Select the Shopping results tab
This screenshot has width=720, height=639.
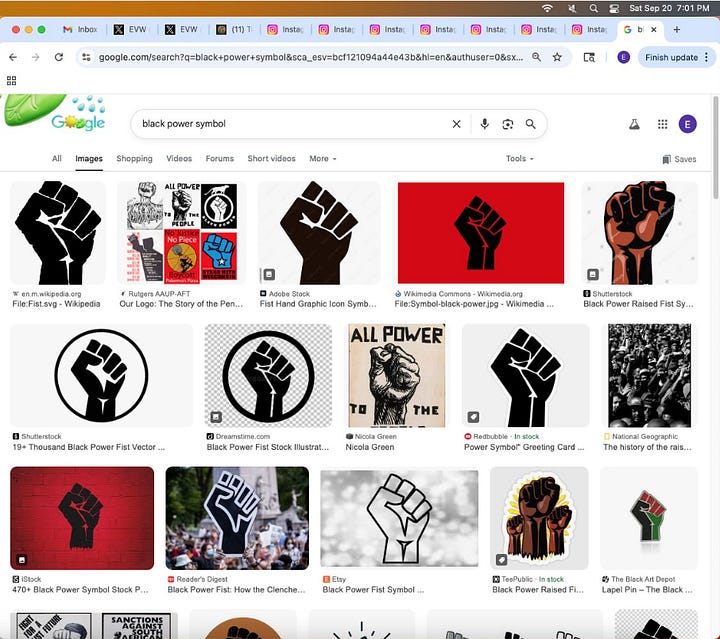[134, 158]
